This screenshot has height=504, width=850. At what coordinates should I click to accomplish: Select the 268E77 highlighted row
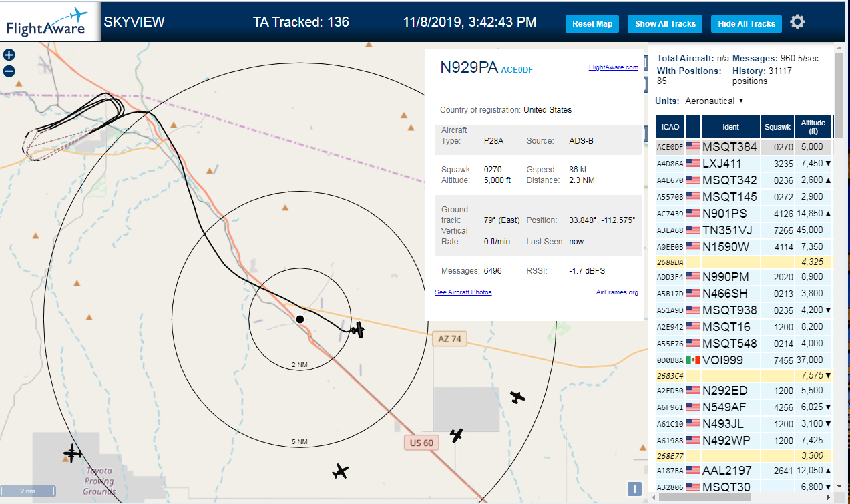point(744,456)
